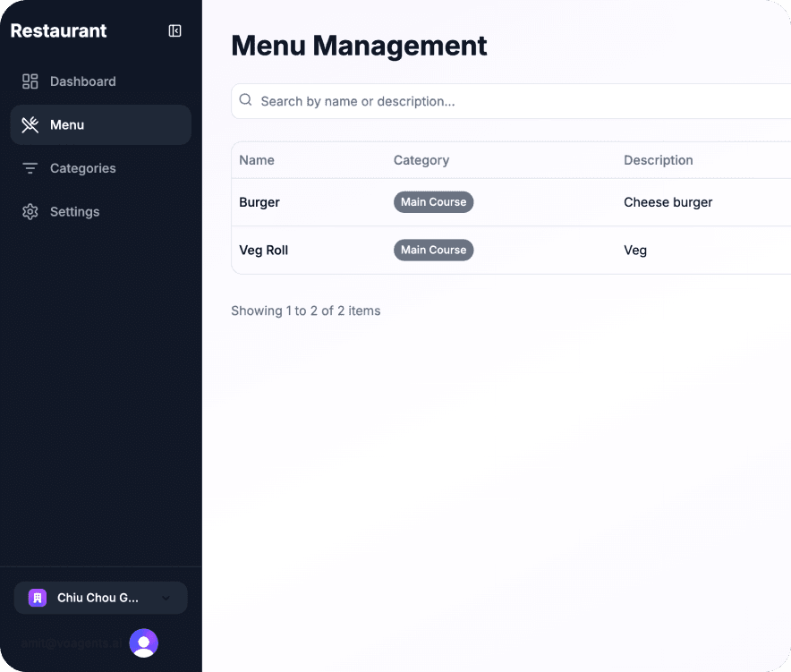Click the Menu utensils icon in sidebar
Screen dimensions: 791x672
tap(30, 124)
